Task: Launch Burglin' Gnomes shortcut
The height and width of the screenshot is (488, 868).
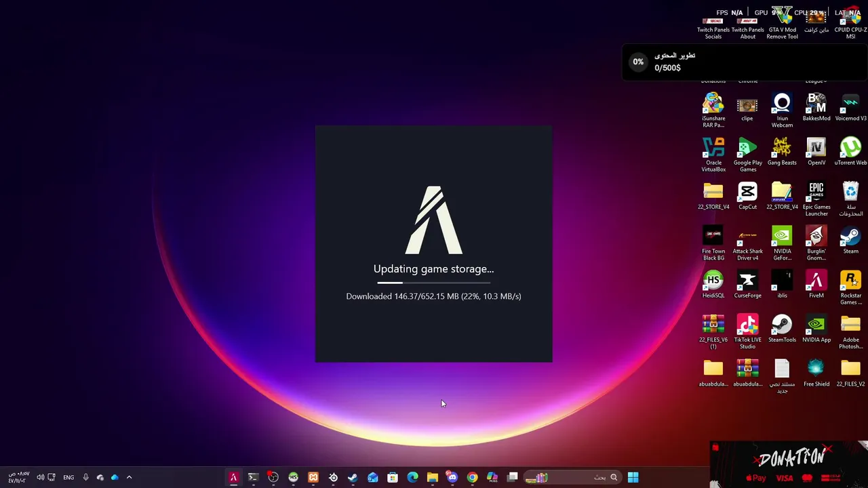Action: 816,244
